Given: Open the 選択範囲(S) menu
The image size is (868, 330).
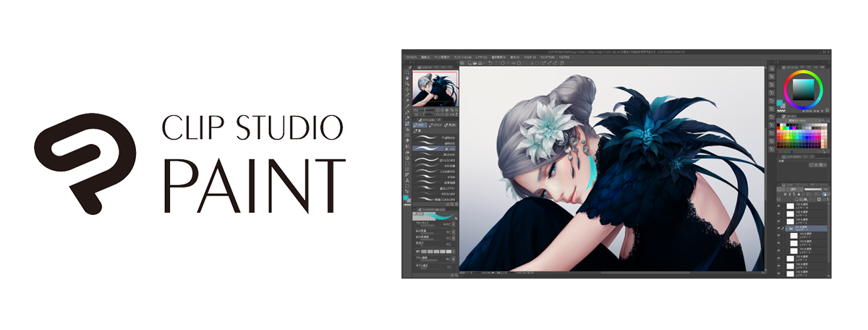Looking at the screenshot, I should (x=497, y=57).
